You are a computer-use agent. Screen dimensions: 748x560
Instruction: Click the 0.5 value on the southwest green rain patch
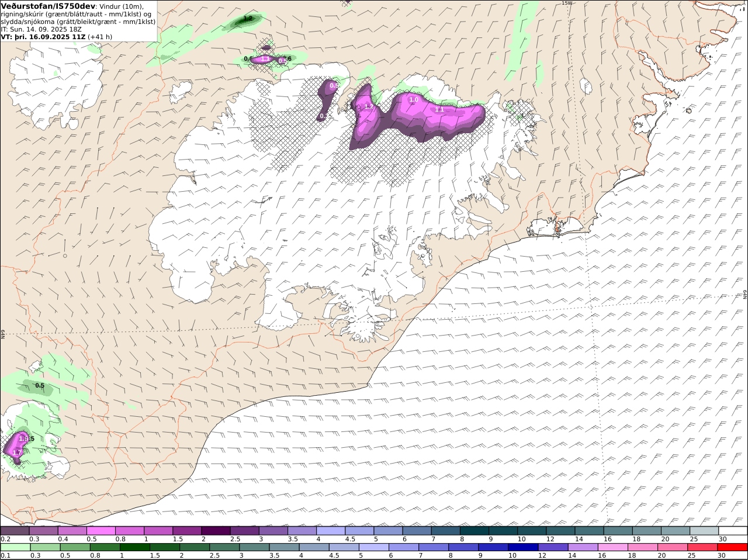click(x=40, y=386)
